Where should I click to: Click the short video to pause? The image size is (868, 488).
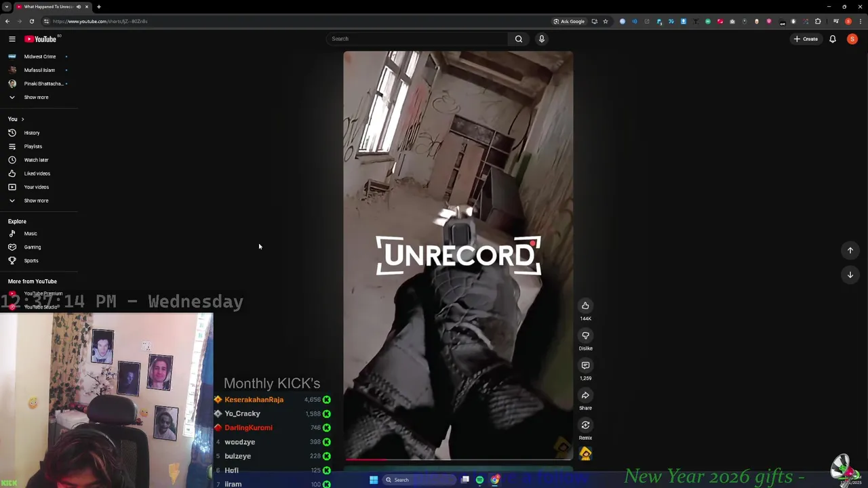(458, 256)
